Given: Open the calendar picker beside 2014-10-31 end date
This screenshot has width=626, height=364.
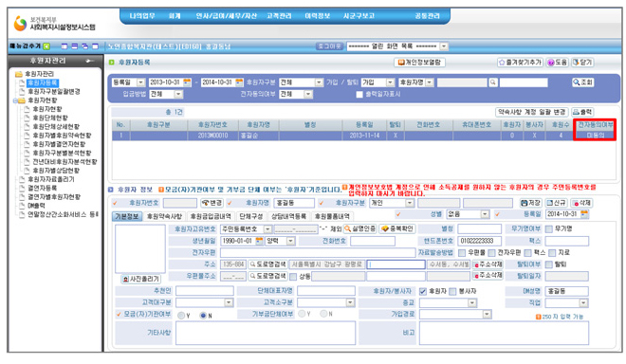Looking at the screenshot, I should point(239,82).
